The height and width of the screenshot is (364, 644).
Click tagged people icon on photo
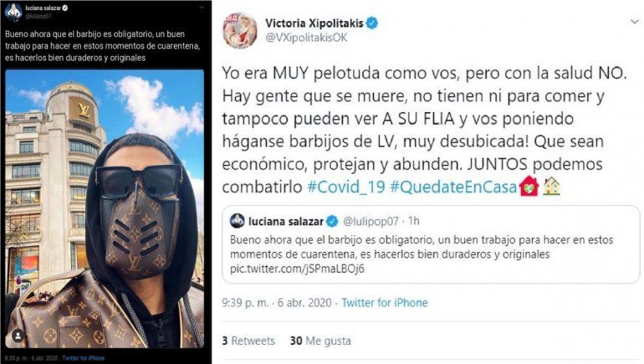tap(18, 336)
